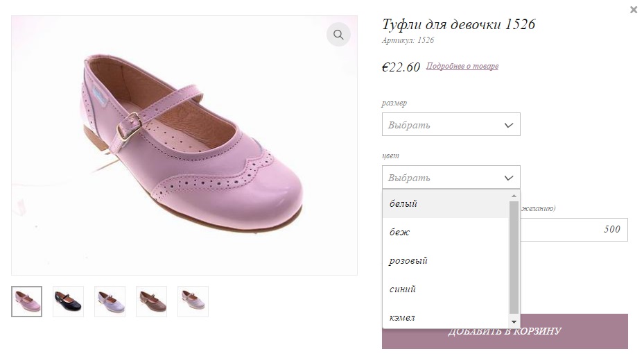Click the magnifying glass zoom icon

[338, 35]
